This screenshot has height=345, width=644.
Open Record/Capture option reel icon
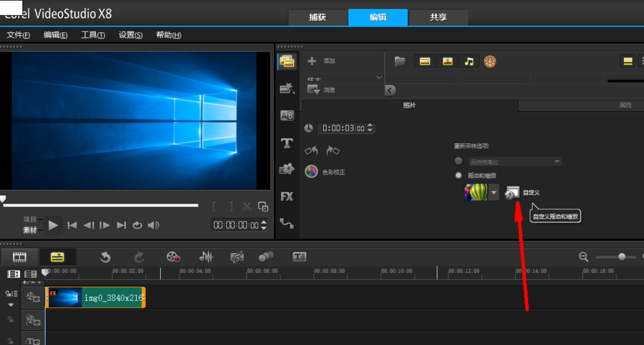click(173, 257)
